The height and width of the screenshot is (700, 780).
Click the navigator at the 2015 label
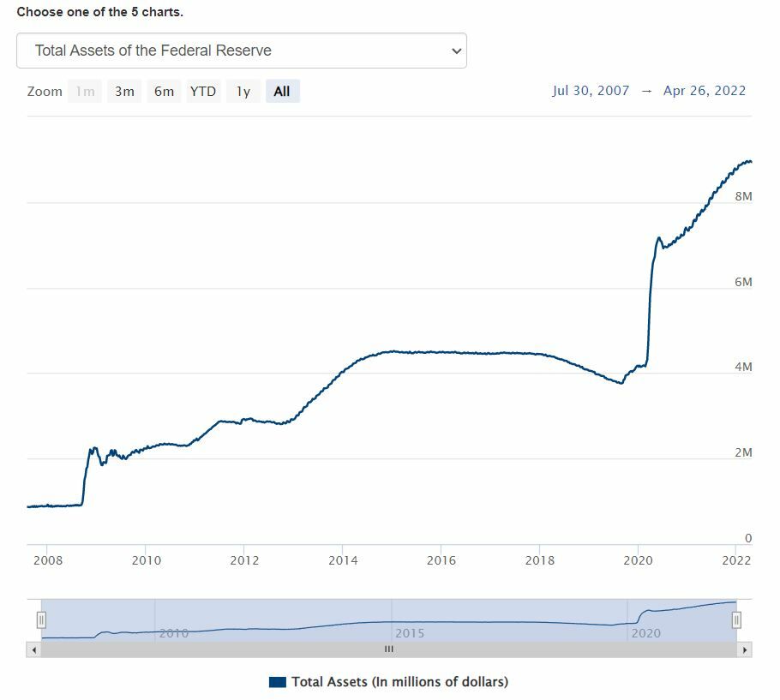coord(410,633)
